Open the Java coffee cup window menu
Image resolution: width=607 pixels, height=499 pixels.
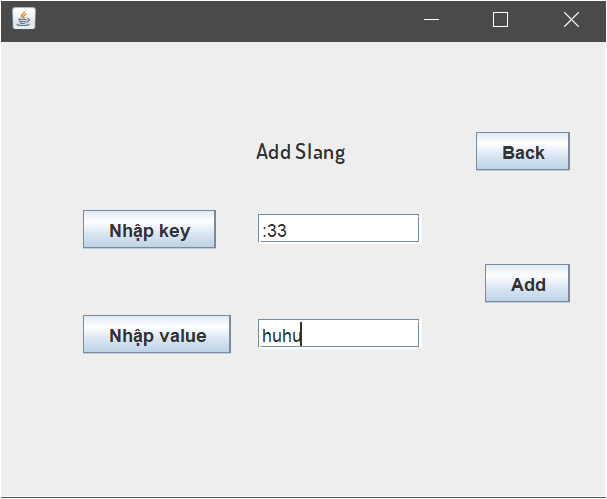click(x=24, y=19)
